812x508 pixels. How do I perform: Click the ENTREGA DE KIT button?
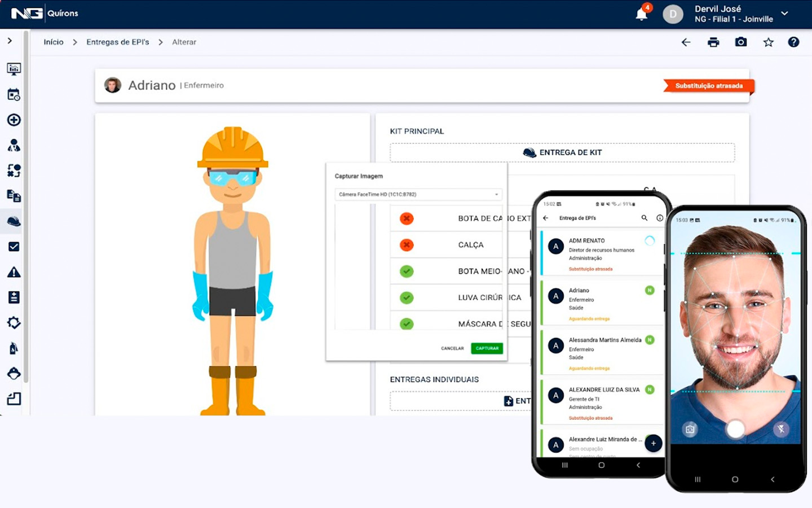coord(562,152)
